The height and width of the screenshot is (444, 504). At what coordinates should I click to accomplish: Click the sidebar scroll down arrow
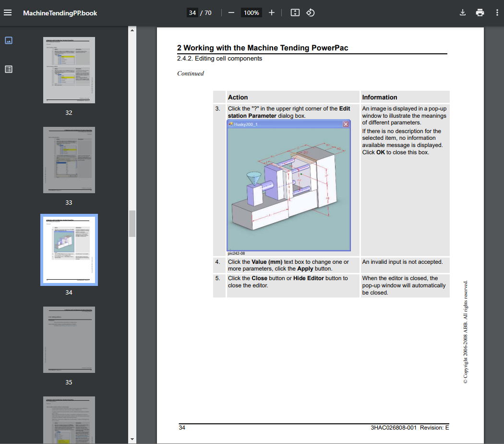click(132, 439)
